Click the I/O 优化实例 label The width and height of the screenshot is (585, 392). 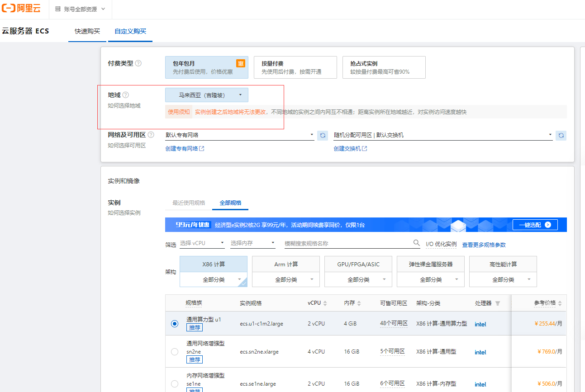[441, 244]
